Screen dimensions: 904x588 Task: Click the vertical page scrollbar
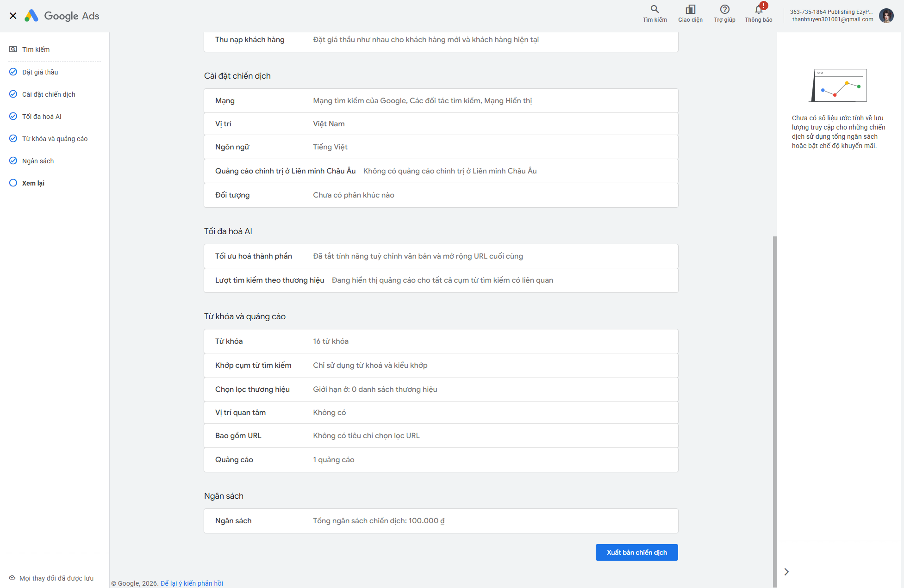pos(774,412)
